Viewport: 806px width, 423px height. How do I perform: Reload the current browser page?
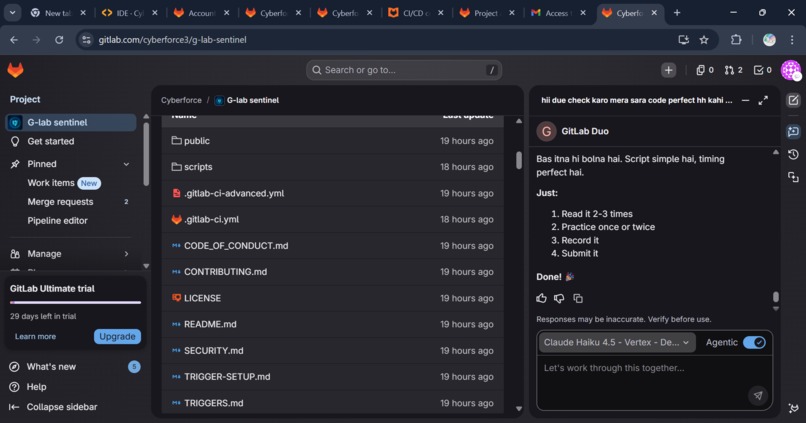pos(59,40)
